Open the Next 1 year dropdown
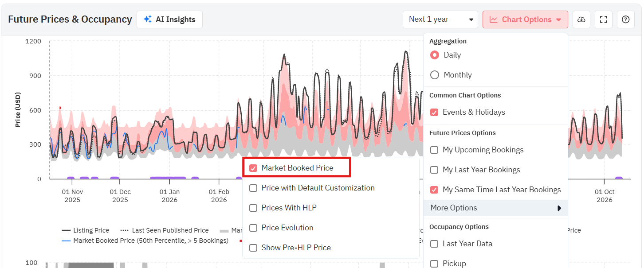 [x=440, y=19]
